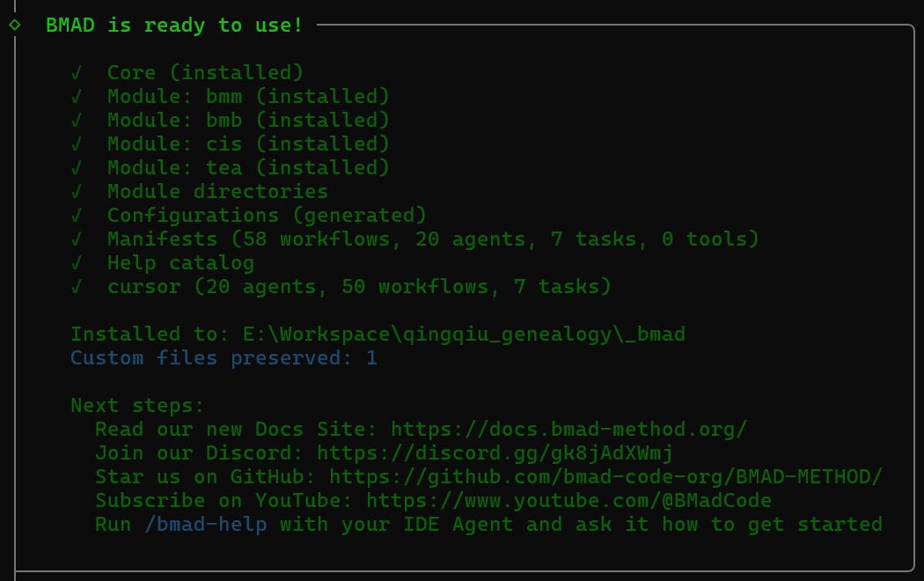Click the green diamond icon beside the BMAD title
This screenshot has height=581, width=924.
(x=14, y=25)
